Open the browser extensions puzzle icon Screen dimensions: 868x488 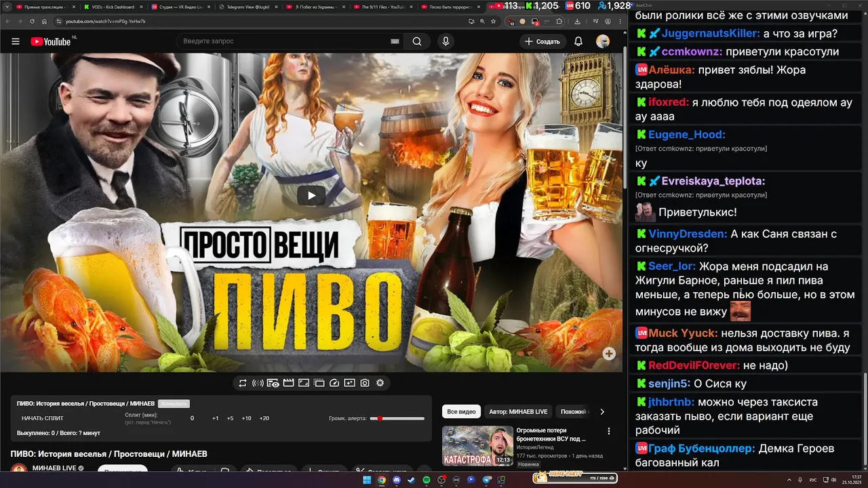pos(559,21)
